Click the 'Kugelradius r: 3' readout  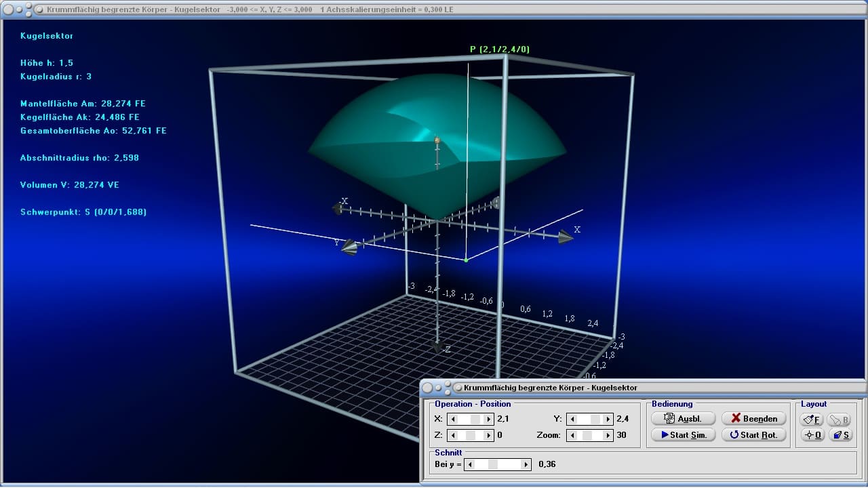(x=56, y=77)
